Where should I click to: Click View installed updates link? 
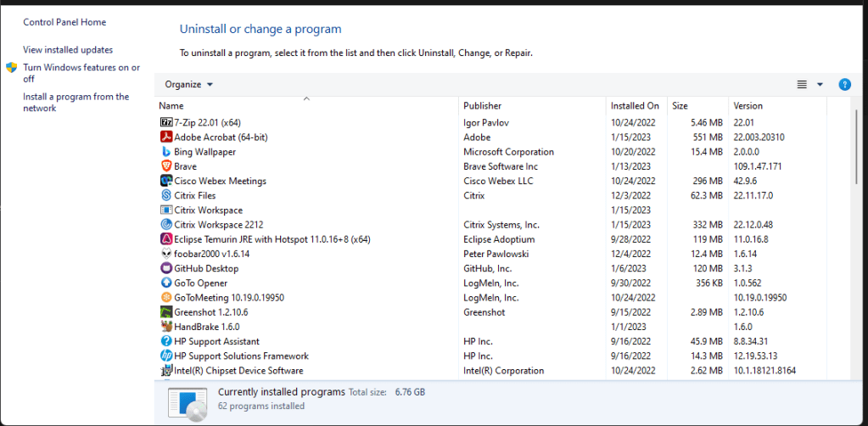click(68, 50)
